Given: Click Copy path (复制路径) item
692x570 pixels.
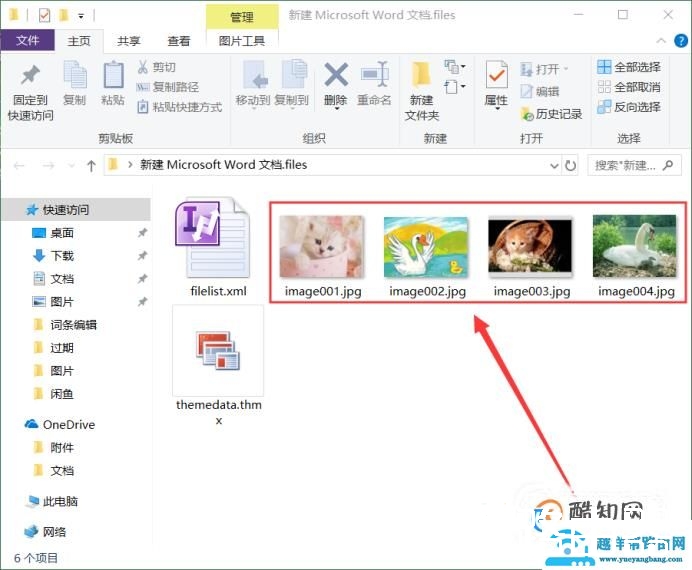Looking at the screenshot, I should pyautogui.click(x=168, y=87).
